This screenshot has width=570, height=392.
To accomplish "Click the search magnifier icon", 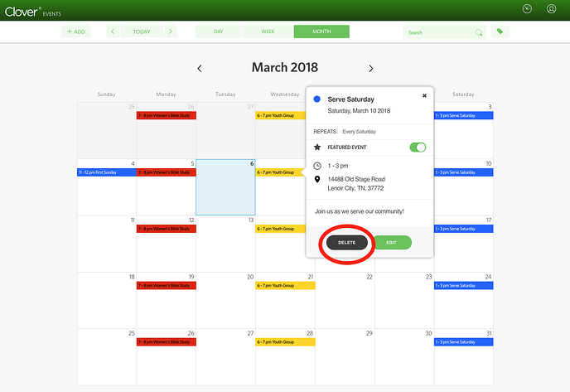I will (x=479, y=32).
